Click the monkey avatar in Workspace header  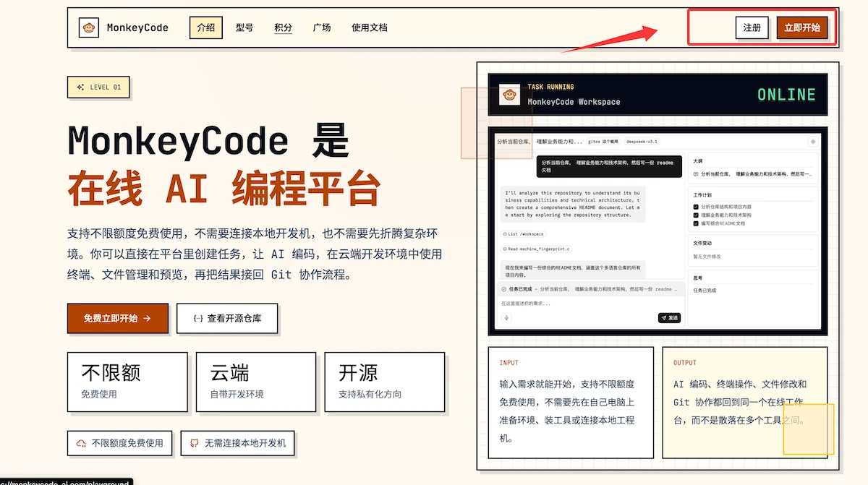[510, 95]
